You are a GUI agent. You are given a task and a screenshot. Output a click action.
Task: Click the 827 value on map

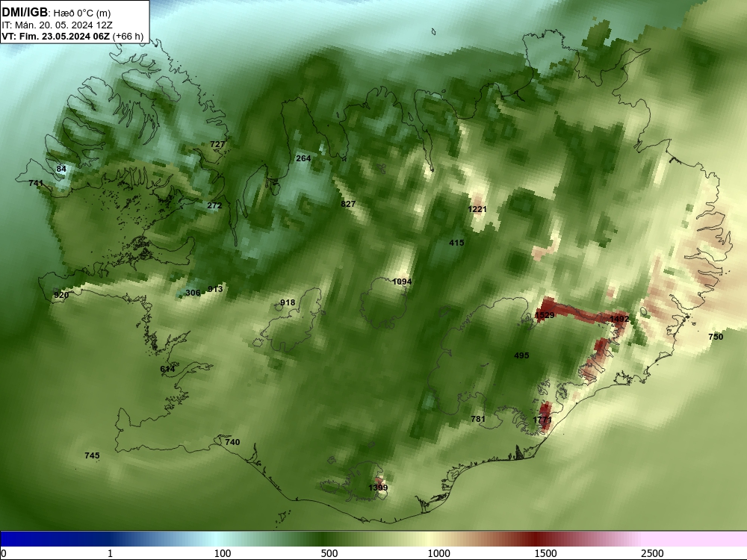click(x=348, y=204)
